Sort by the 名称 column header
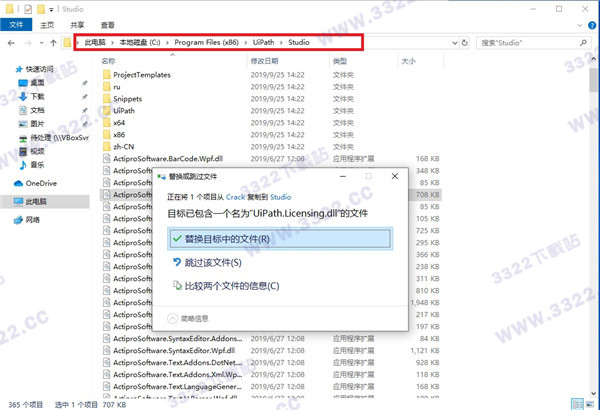 [x=108, y=61]
